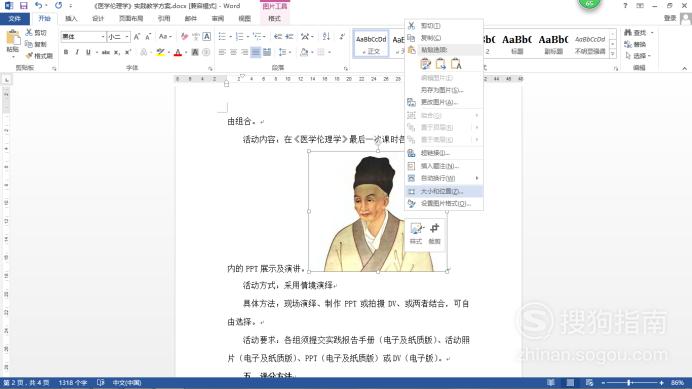Increase indent icon in paragraph group

(x=289, y=37)
